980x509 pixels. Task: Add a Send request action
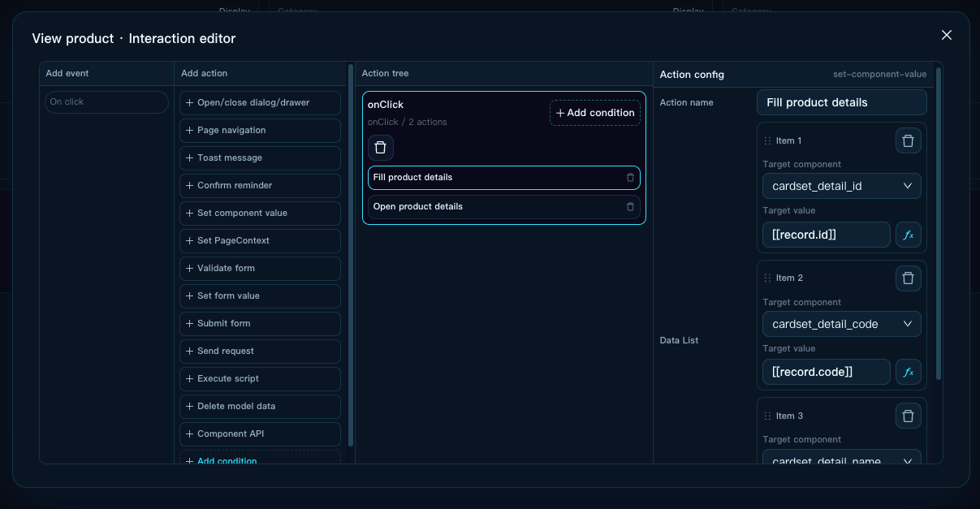click(260, 351)
